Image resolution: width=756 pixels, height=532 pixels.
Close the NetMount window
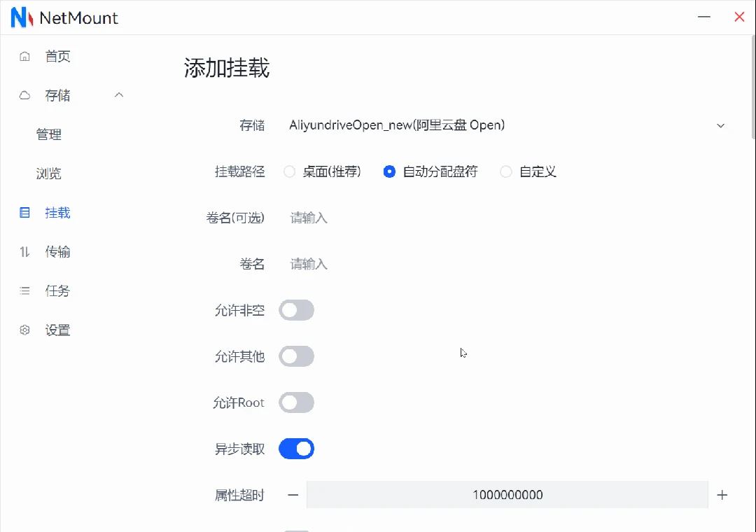pos(739,17)
